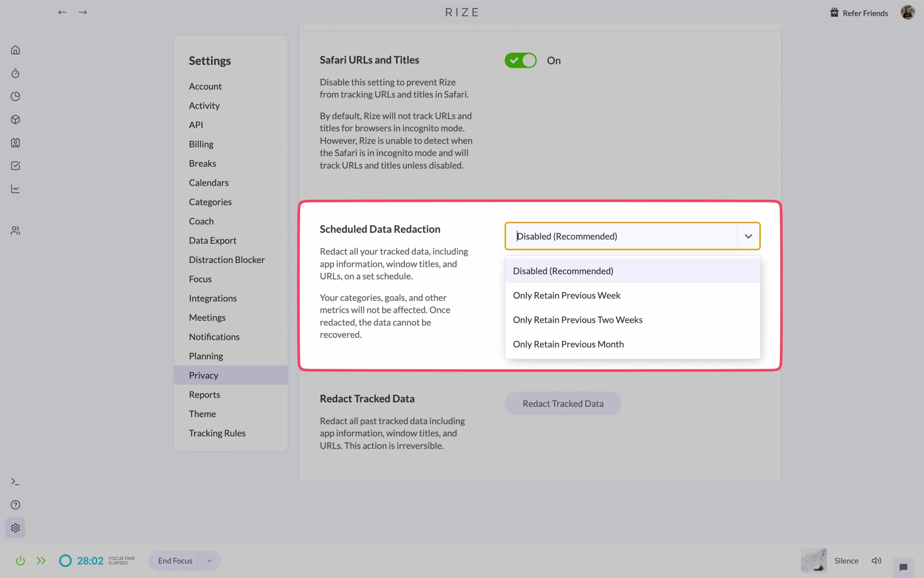
Task: Expand the End Focus options chevron
Action: coord(209,561)
